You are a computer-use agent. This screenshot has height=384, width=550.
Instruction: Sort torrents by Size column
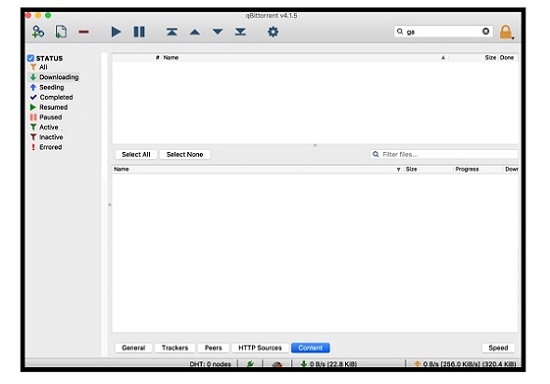[490, 58]
